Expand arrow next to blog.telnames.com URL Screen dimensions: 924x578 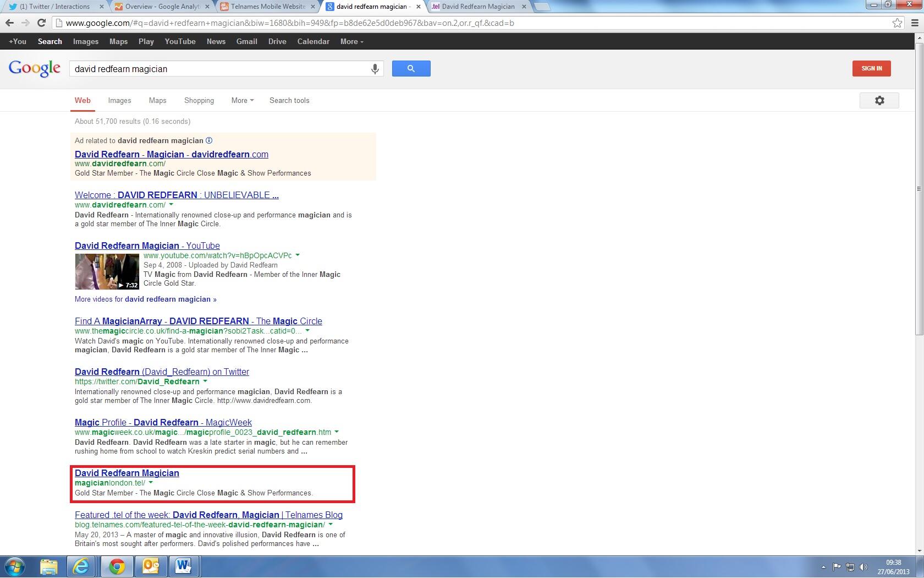(331, 525)
